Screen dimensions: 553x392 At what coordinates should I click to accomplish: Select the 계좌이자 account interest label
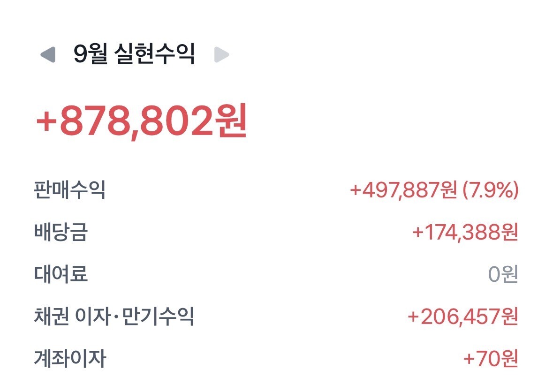(x=70, y=359)
